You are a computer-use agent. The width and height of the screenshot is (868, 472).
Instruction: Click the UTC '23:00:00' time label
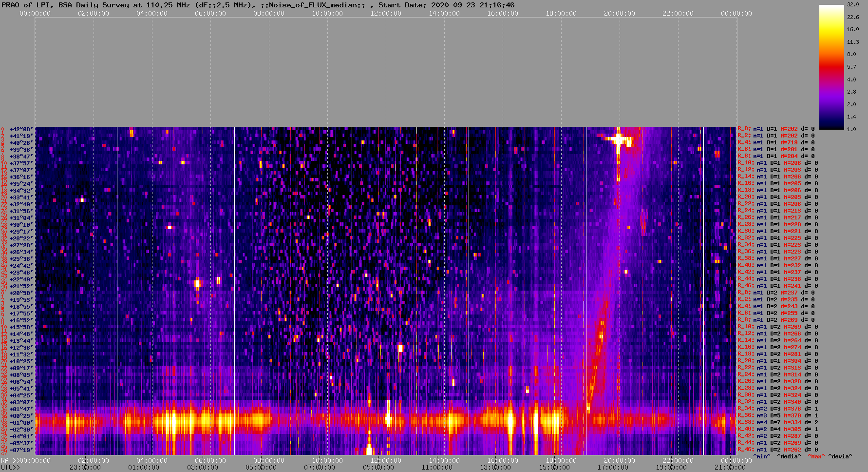85,467
